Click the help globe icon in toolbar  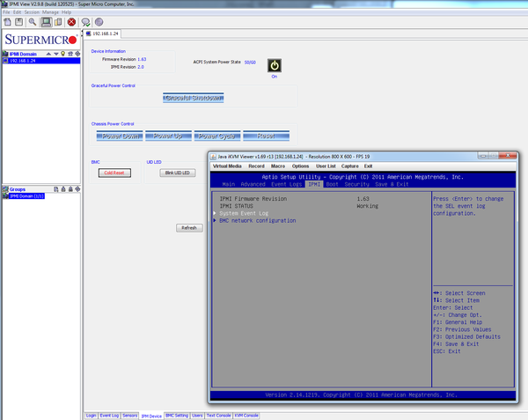pos(99,22)
